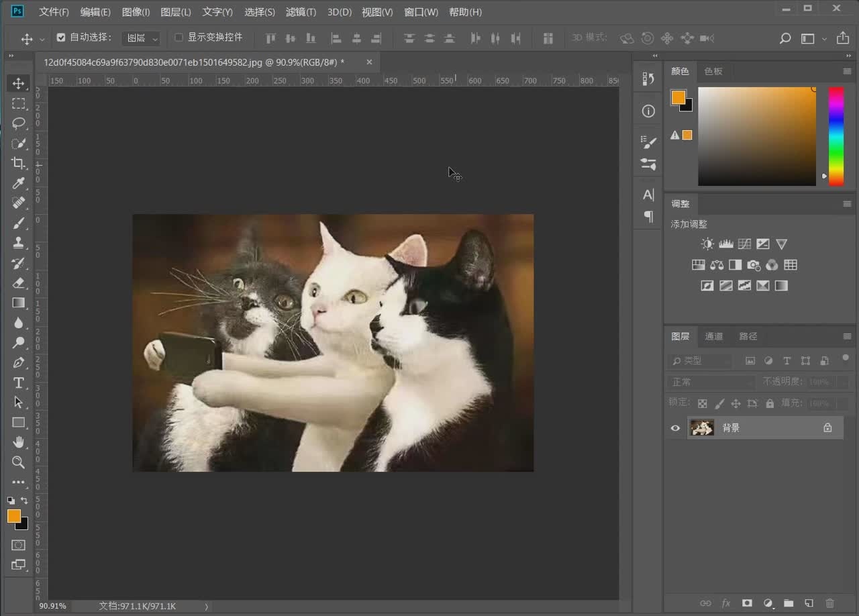Select the Path Selection tool
Viewport: 859px width, 616px height.
pyautogui.click(x=19, y=403)
